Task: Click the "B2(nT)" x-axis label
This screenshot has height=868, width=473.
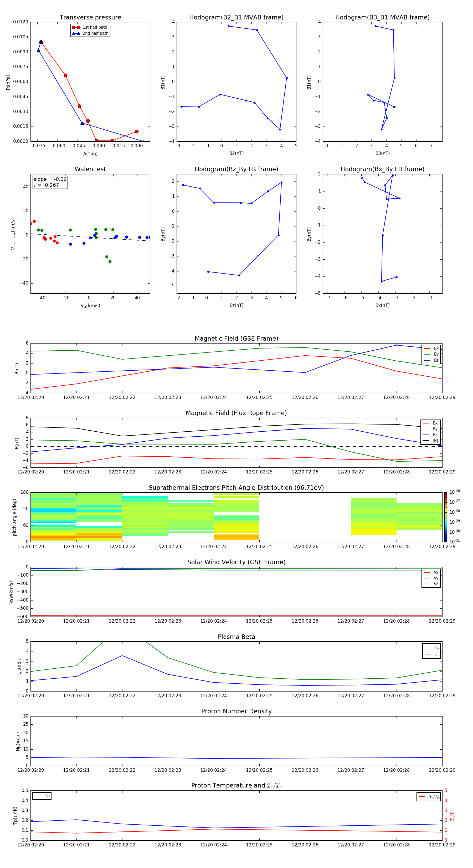Action: point(236,153)
